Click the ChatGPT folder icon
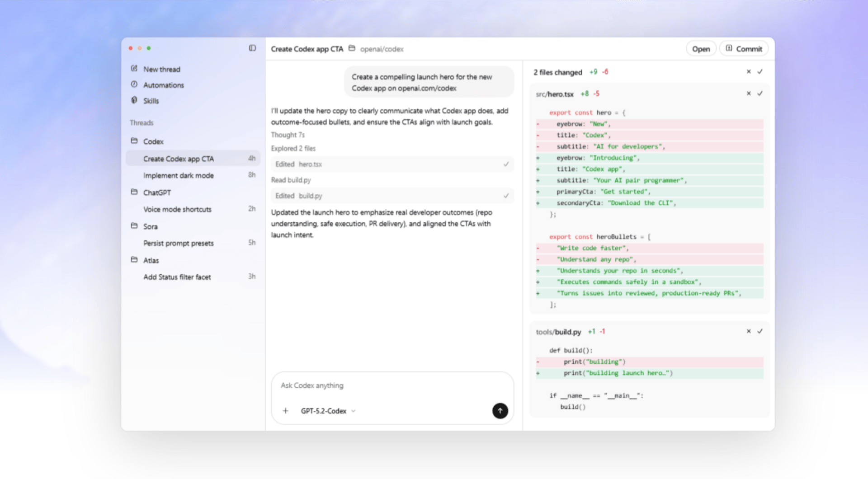The image size is (868, 479). (x=134, y=192)
